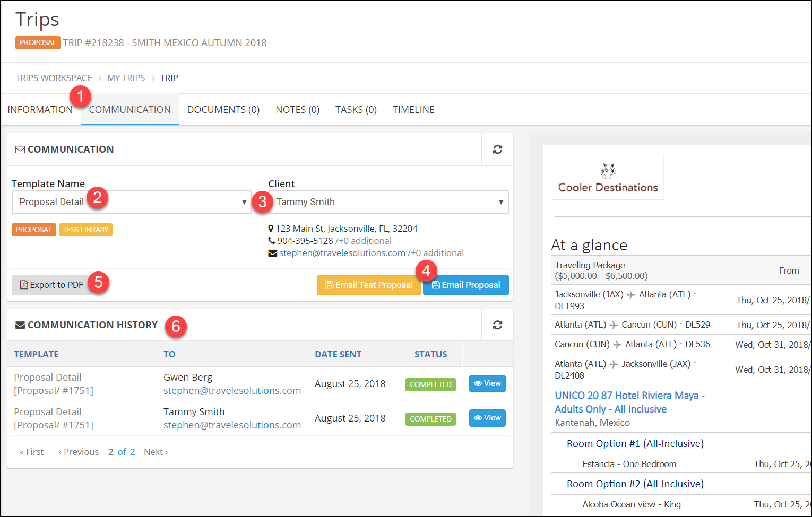This screenshot has height=517, width=812.
Task: Click Room Option #1 (All-Inclusive) row
Action: coord(681,444)
